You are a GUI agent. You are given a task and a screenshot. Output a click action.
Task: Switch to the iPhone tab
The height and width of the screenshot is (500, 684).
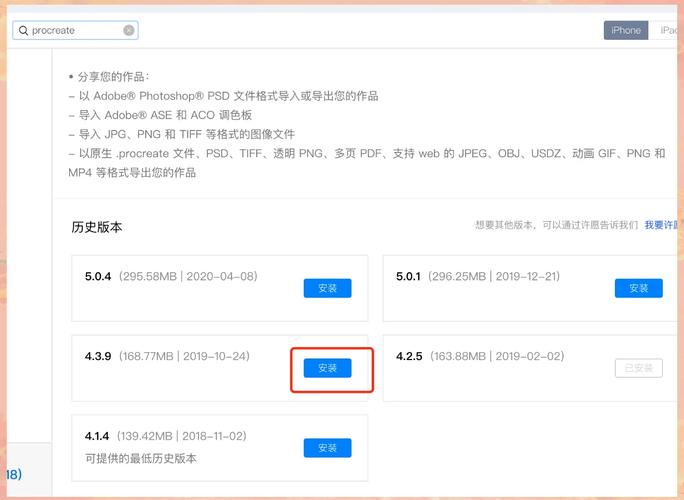click(x=626, y=30)
